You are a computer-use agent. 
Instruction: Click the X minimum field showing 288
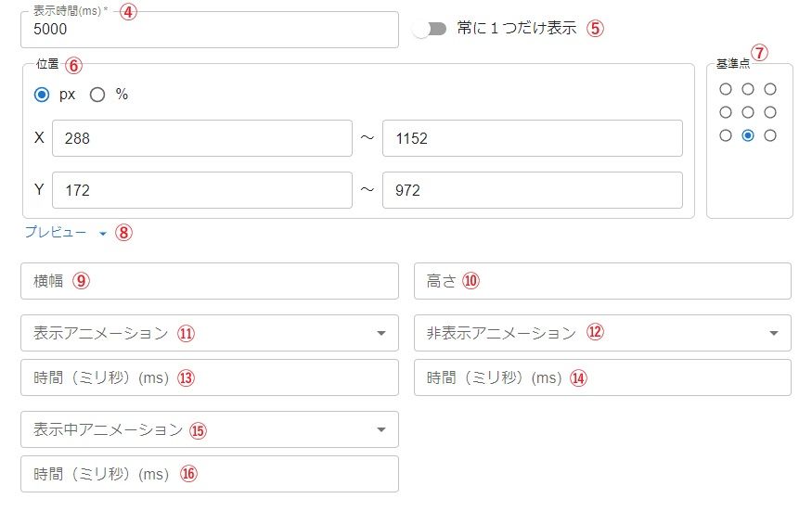point(202,138)
